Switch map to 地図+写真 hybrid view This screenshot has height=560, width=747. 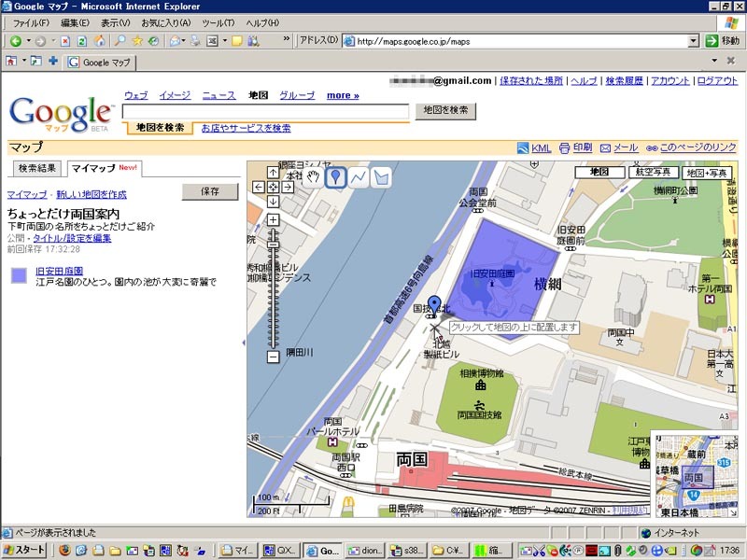point(707,173)
